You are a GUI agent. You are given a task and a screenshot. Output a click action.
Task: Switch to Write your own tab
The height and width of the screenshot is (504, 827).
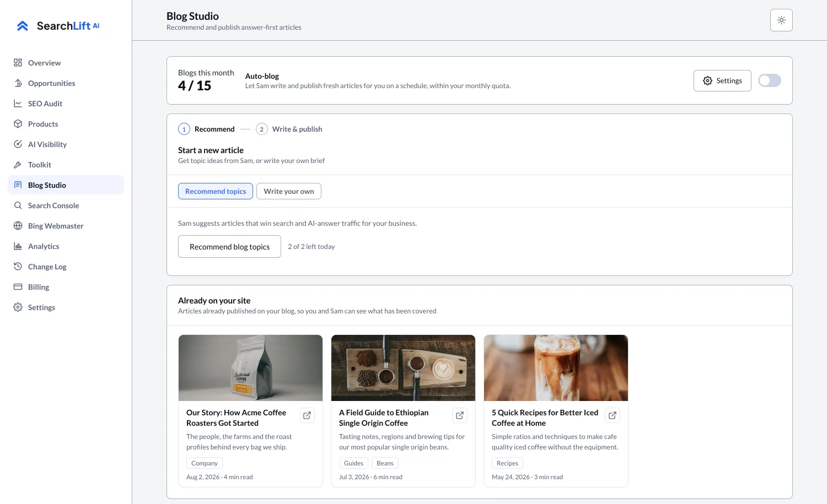(x=289, y=191)
